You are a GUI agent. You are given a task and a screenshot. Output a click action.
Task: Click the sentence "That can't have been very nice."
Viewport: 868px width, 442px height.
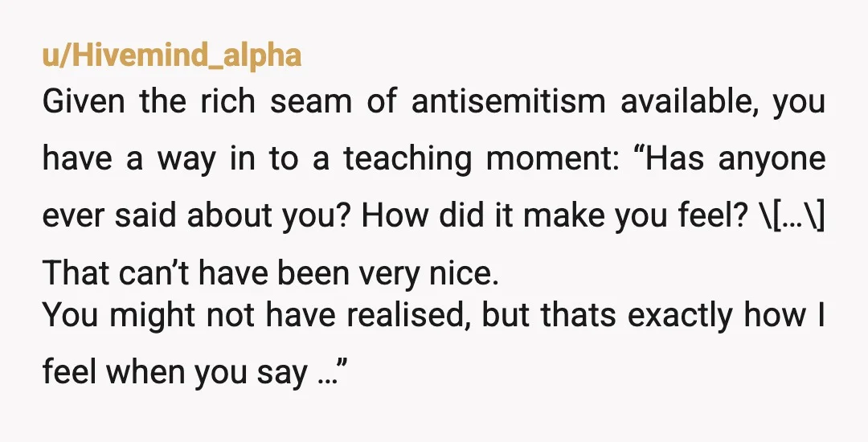[271, 273]
